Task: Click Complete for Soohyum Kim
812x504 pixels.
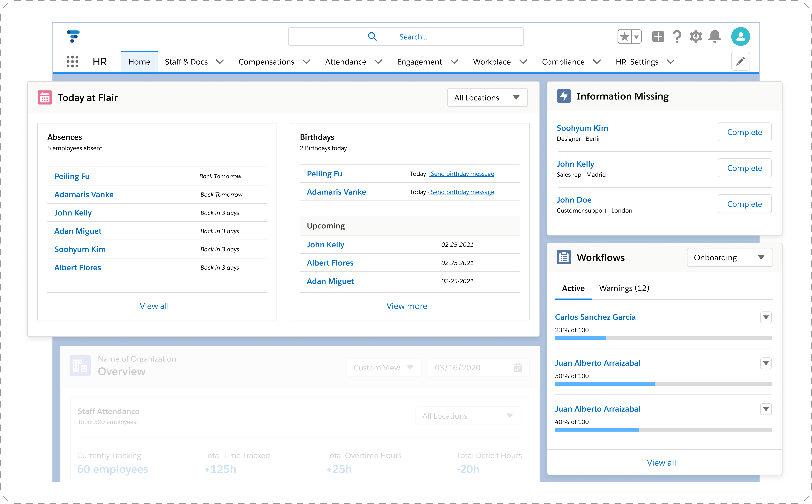Action: pyautogui.click(x=744, y=132)
